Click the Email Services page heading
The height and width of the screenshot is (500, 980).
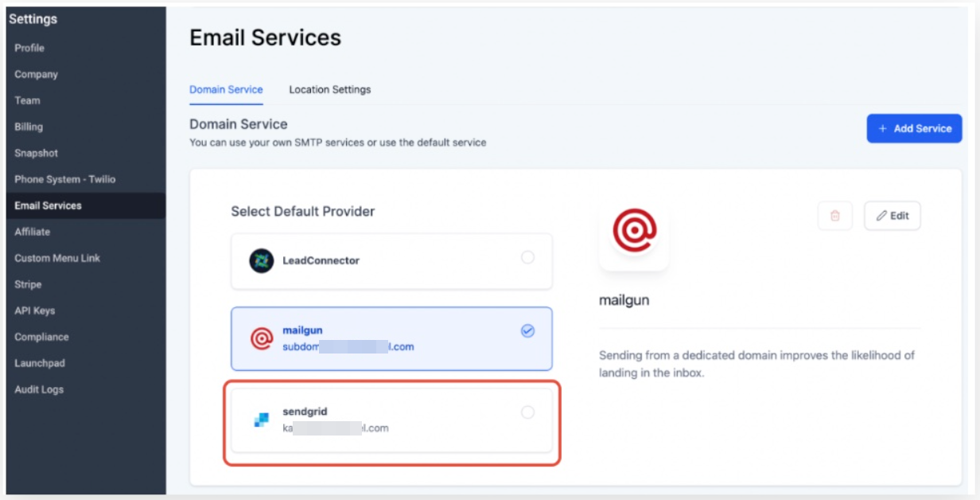265,37
